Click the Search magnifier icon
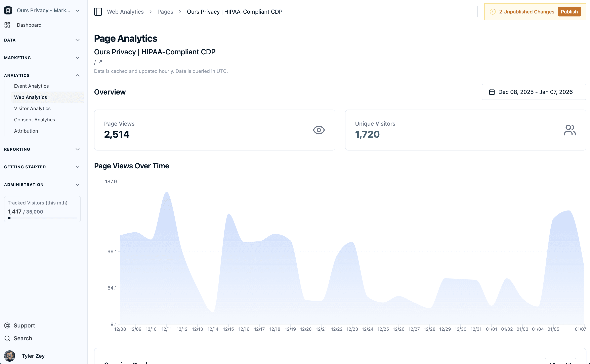Screen dimensions: 590x364 (7, 338)
